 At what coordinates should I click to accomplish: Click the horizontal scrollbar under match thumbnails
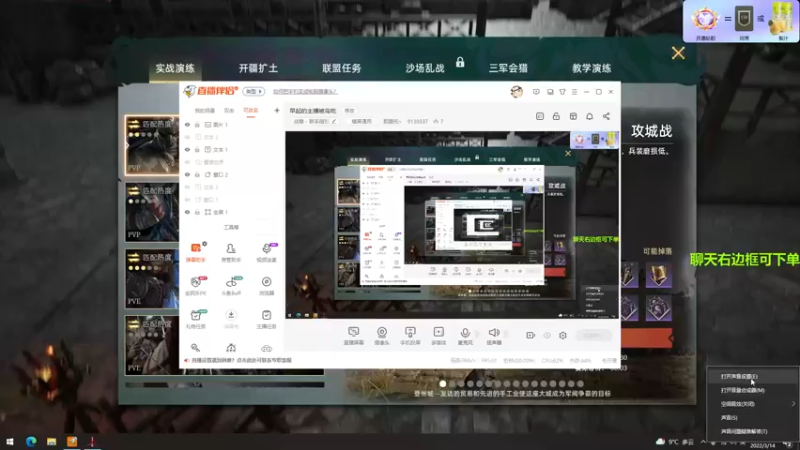(224, 385)
